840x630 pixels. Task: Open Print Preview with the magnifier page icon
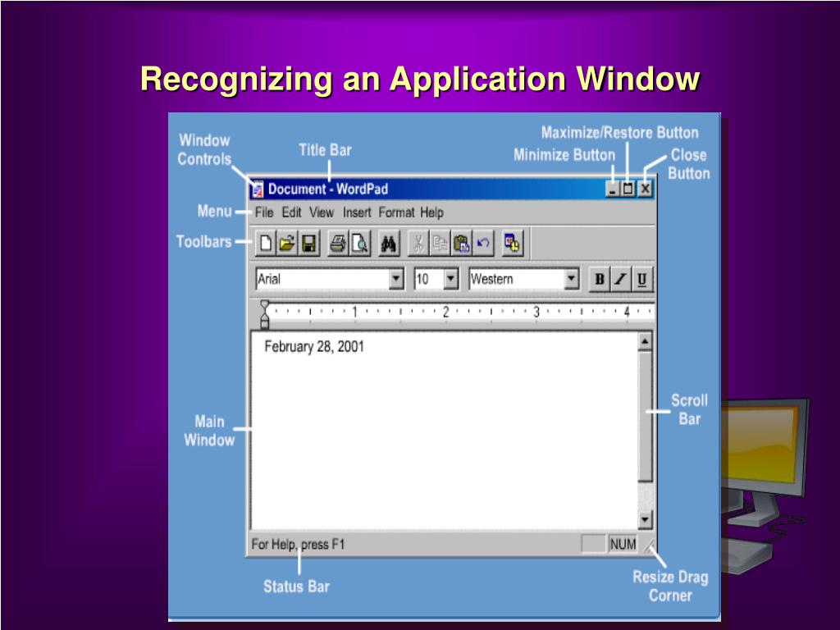click(x=359, y=244)
